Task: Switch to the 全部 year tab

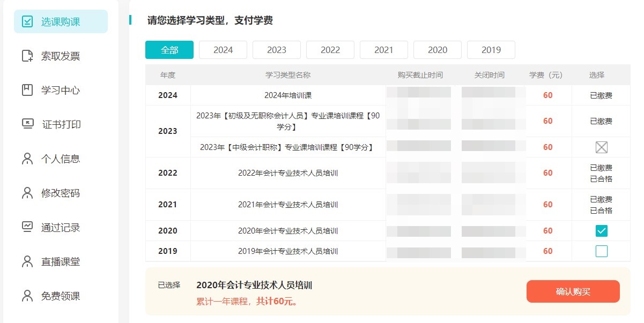Action: pos(169,50)
